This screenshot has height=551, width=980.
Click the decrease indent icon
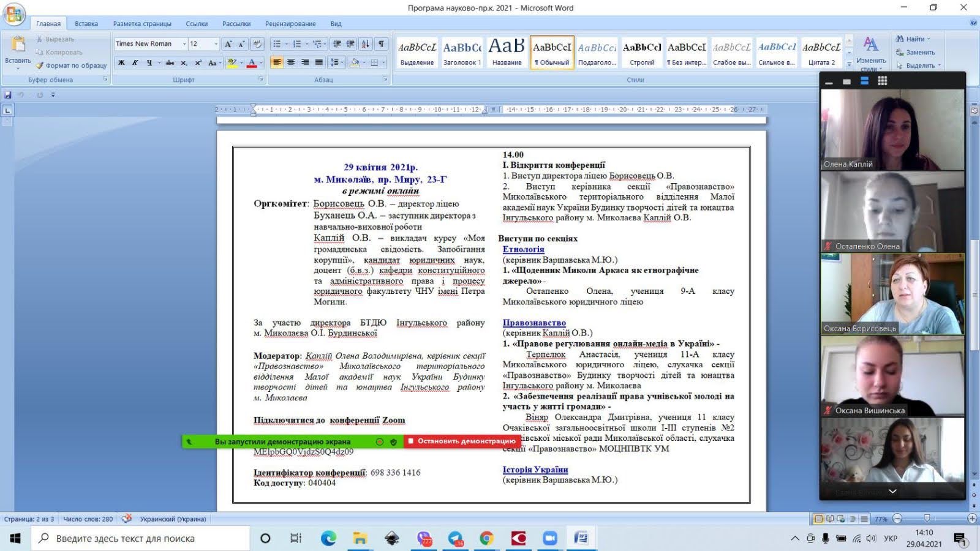[x=337, y=44]
